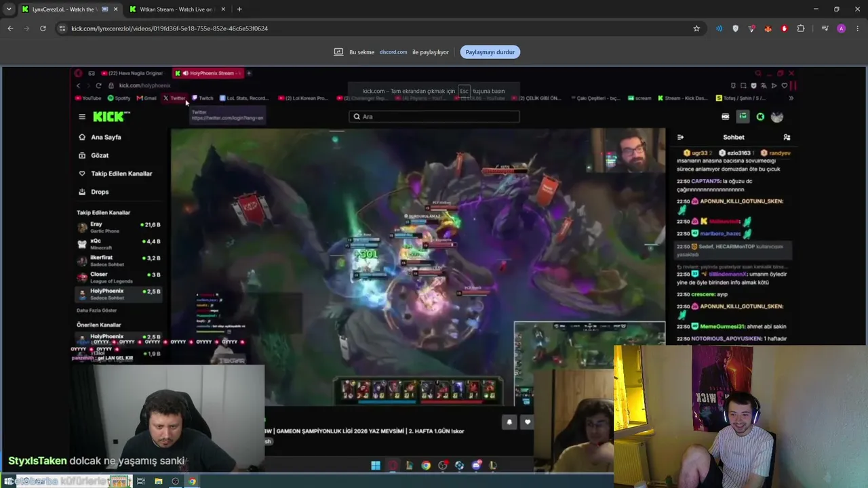Click the Spotify bookmark in shared browser
This screenshot has height=488, width=868.
(119, 98)
